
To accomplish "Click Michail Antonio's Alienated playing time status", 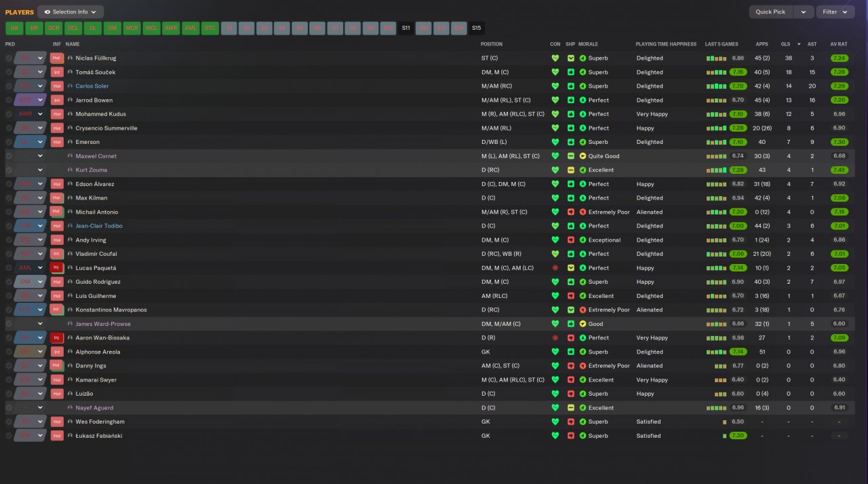I will [650, 212].
